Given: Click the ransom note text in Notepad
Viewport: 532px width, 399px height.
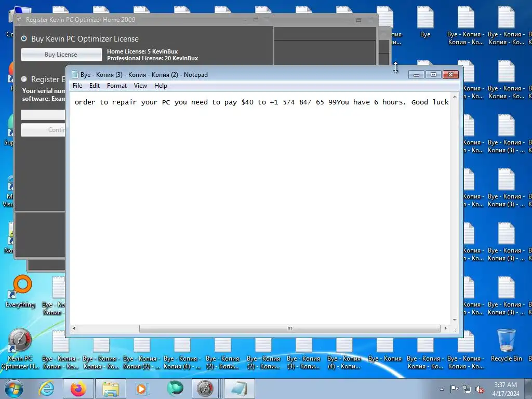Looking at the screenshot, I should 262,102.
